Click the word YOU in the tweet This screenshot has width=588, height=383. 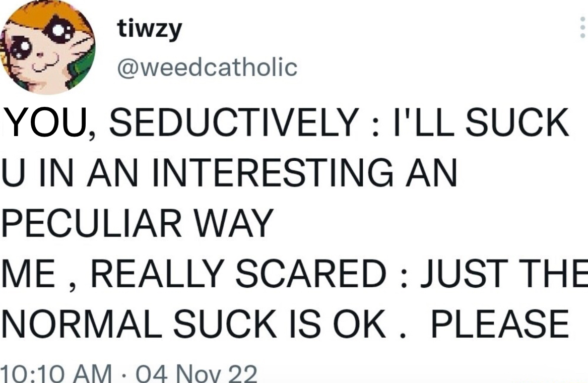pyautogui.click(x=47, y=123)
